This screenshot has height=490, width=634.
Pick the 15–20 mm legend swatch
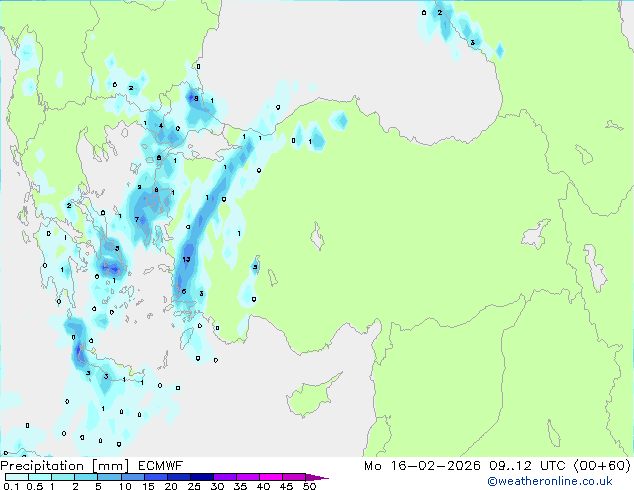pyautogui.click(x=156, y=477)
